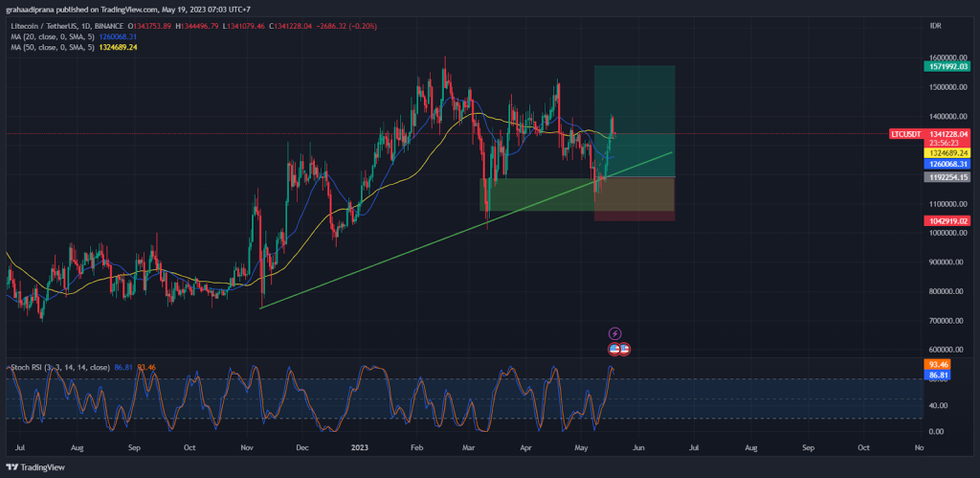
Task: Click the Nov label on time axis
Action: (x=246, y=448)
